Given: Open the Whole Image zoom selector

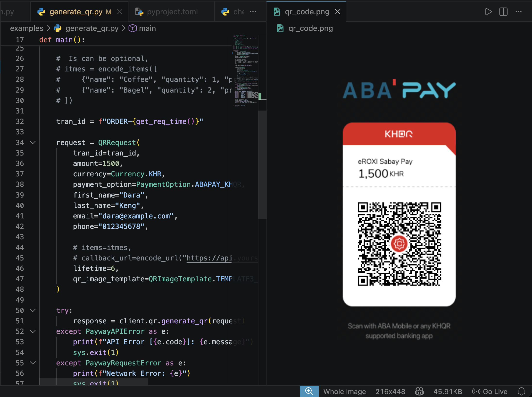Looking at the screenshot, I should pyautogui.click(x=344, y=391).
